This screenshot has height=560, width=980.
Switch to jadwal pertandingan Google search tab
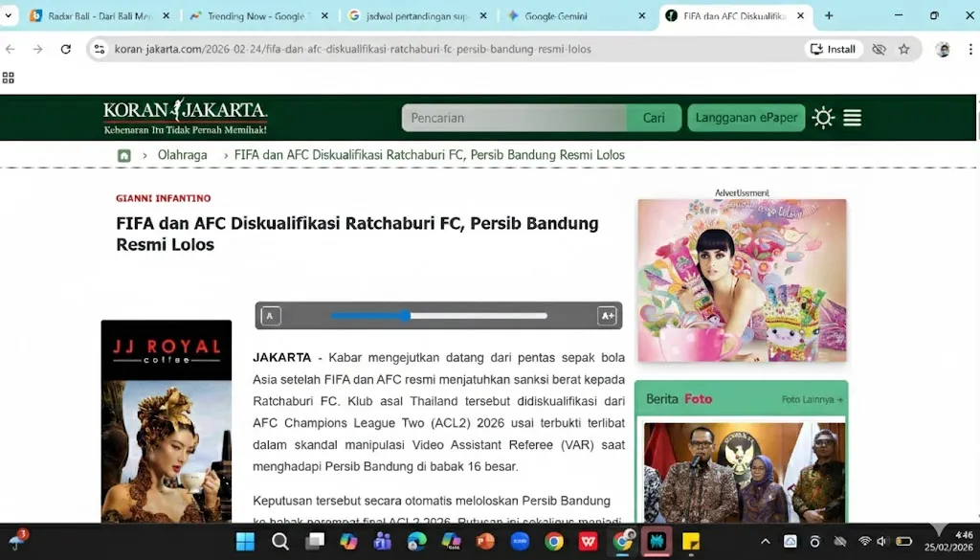click(417, 15)
